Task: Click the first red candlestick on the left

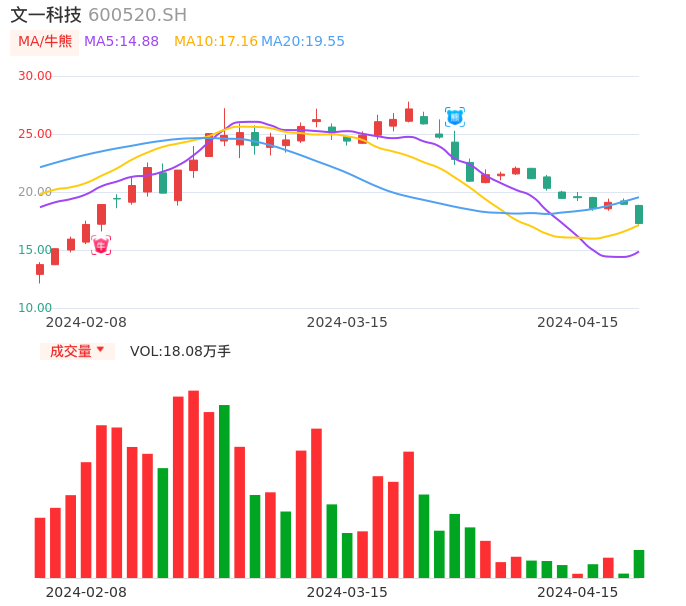Action: 40,269
